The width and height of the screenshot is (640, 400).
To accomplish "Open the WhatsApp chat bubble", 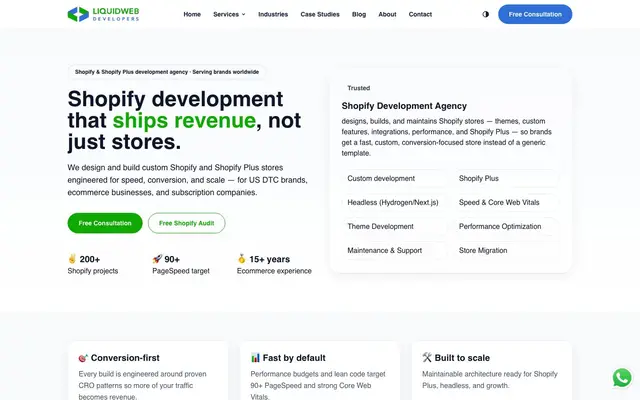I will coord(622,378).
